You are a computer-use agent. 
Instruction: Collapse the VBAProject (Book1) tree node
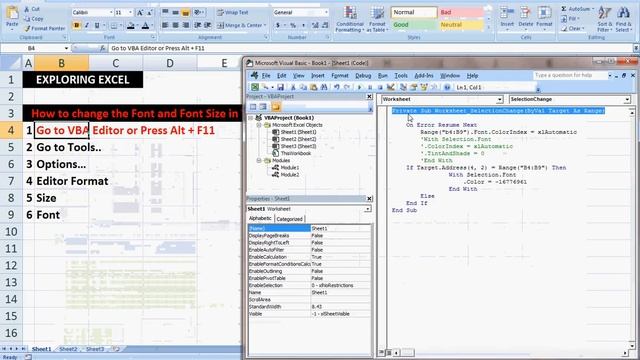[x=251, y=118]
